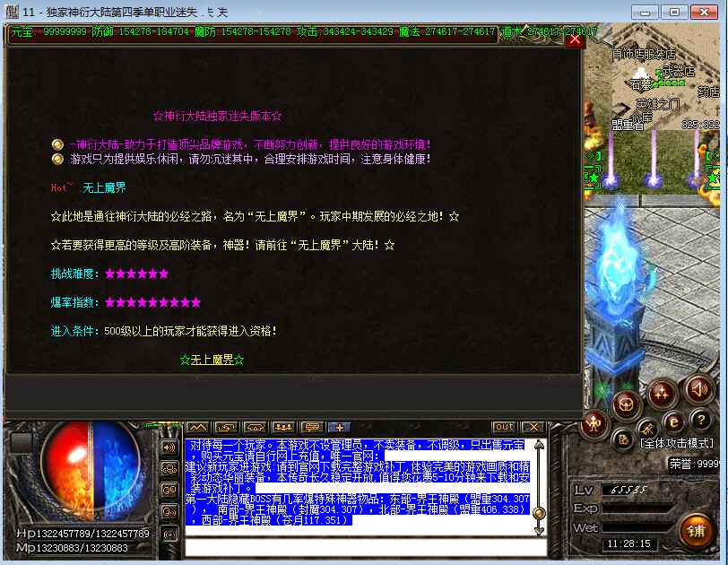The image size is (728, 565).
Task: Click the small scroll note icon
Action: click(x=625, y=439)
